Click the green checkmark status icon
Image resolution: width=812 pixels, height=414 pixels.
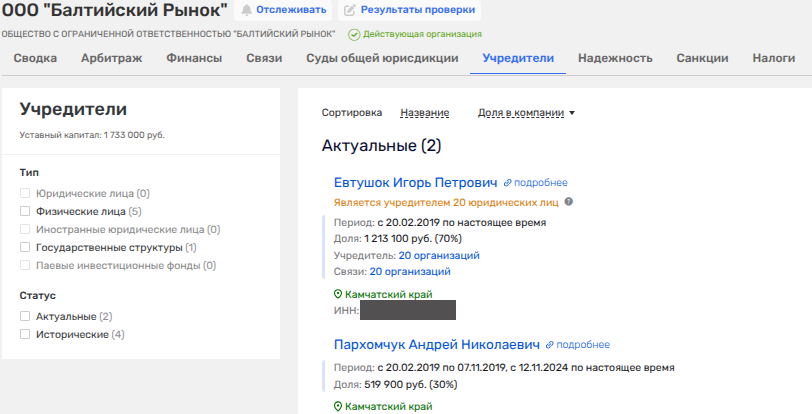pyautogui.click(x=354, y=35)
